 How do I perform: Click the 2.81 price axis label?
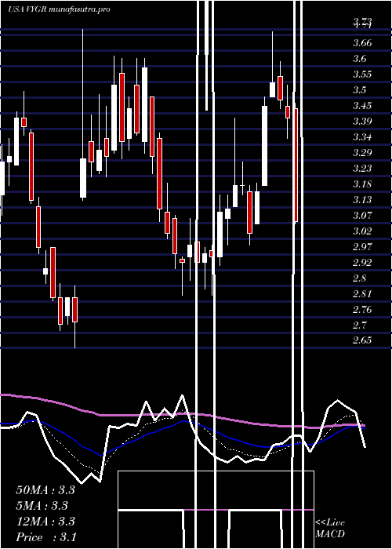(362, 294)
